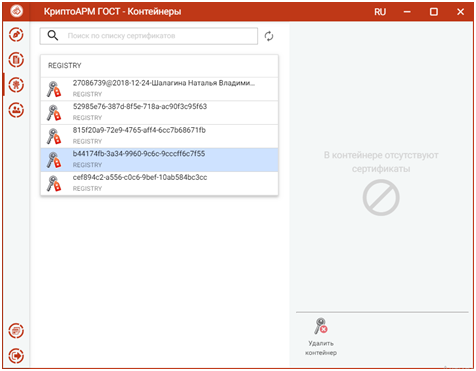Open the documents section icon in sidebar
Screen dimensions: 476x371
(16, 60)
